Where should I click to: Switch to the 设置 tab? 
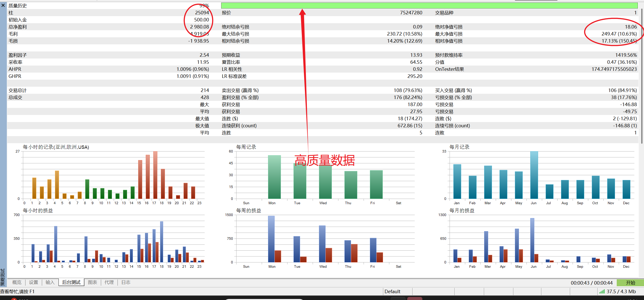(x=34, y=282)
